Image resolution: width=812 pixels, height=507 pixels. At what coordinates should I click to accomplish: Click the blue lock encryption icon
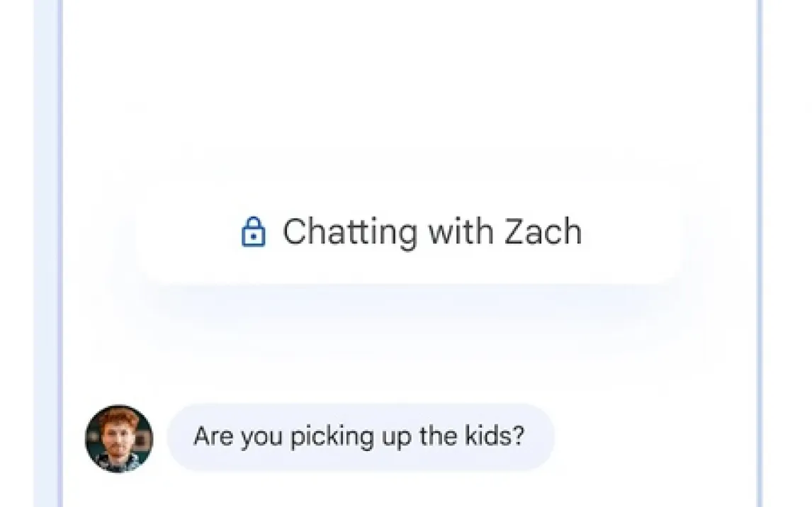(x=253, y=232)
